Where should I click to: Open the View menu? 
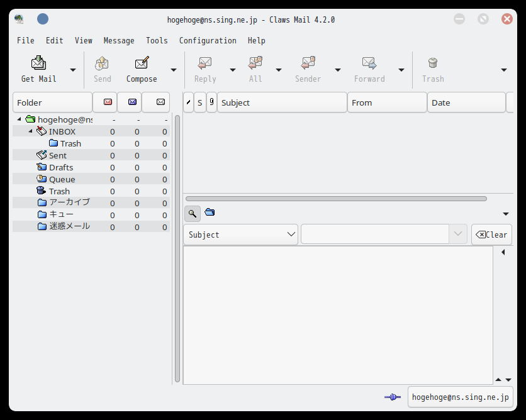(83, 41)
